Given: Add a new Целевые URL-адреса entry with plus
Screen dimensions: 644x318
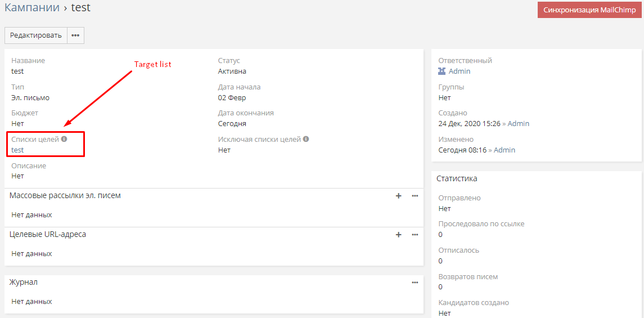Looking at the screenshot, I should [399, 235].
